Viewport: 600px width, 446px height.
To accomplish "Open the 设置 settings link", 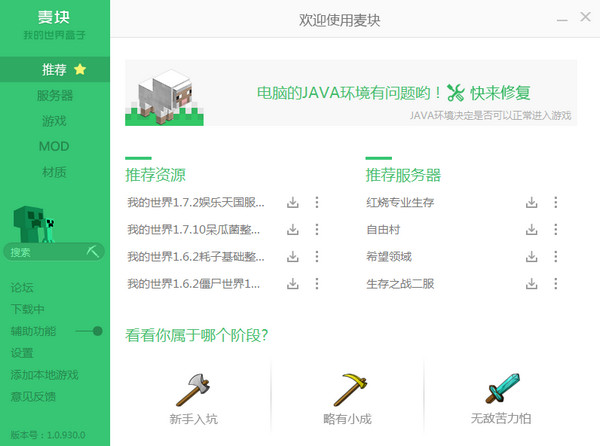I will point(22,353).
